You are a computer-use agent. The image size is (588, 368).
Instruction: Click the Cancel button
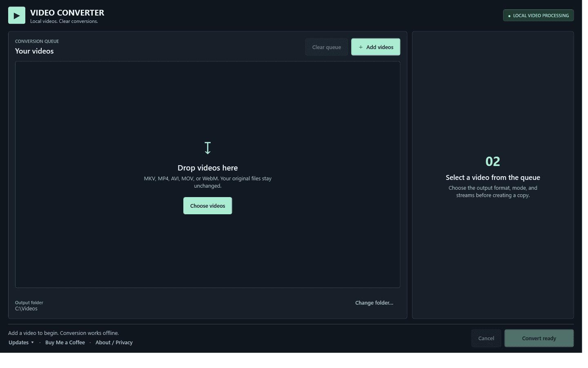point(486,338)
